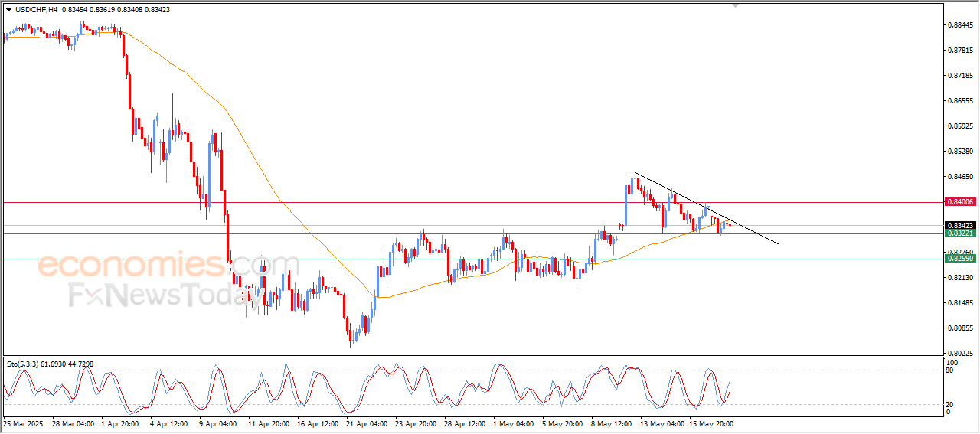The height and width of the screenshot is (434, 980).
Task: Click the 4 Apr 12:00 time label
Action: pyautogui.click(x=171, y=423)
